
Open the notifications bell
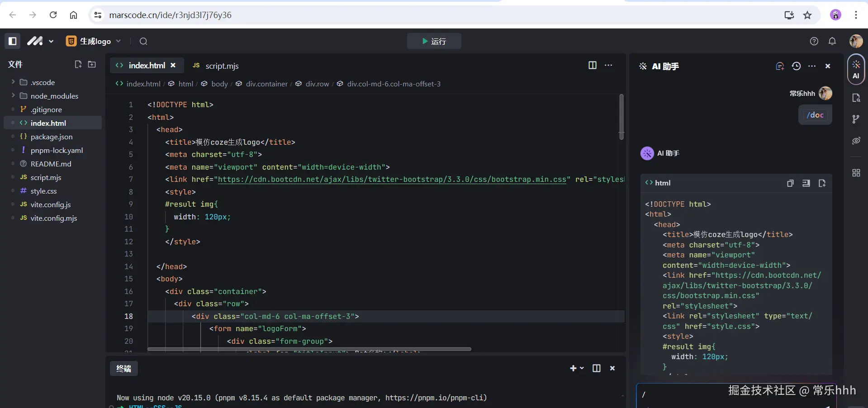[x=832, y=41]
